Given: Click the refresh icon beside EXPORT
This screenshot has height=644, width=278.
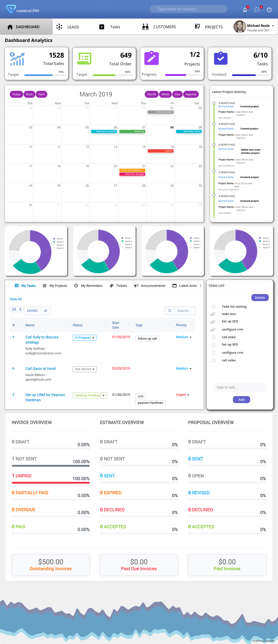Looking at the screenshot, I should tap(45, 311).
